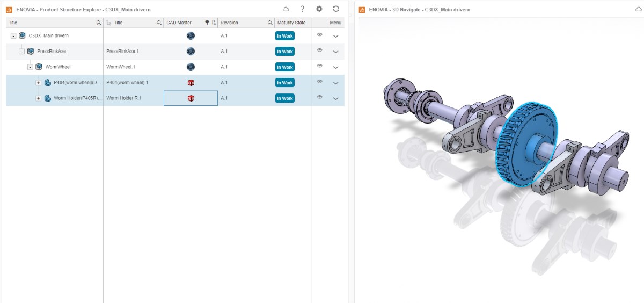Click the Worm Holder R.1 instance cell
Viewport: 644px width, 303px height.
pos(124,98)
